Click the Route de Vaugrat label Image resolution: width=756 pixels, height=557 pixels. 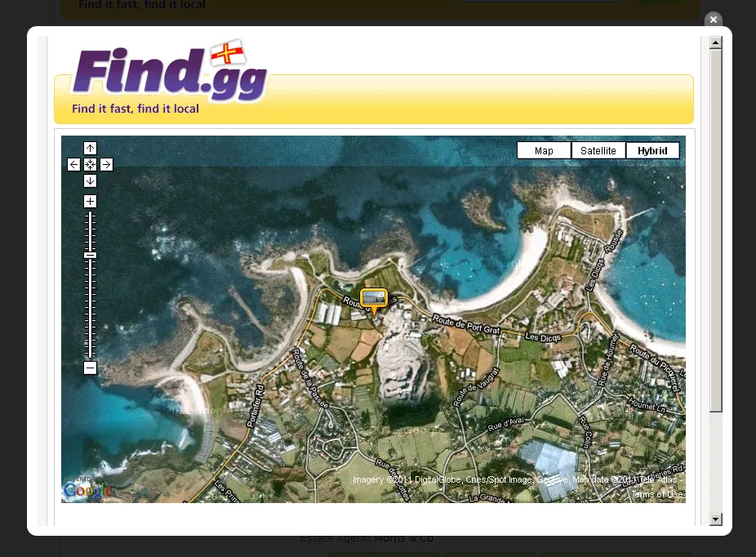(x=475, y=387)
